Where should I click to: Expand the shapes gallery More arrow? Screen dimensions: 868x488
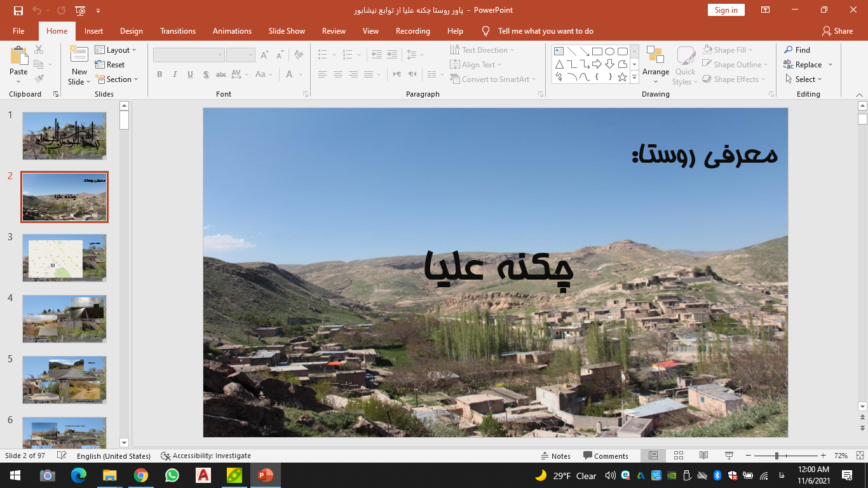click(x=634, y=77)
